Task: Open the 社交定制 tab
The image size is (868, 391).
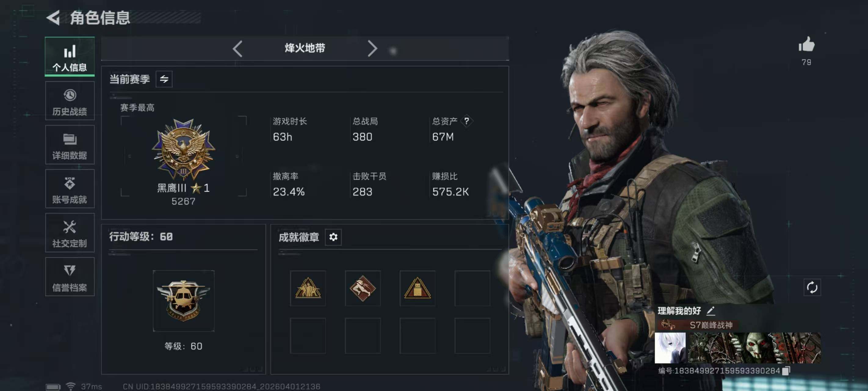Action: (70, 233)
